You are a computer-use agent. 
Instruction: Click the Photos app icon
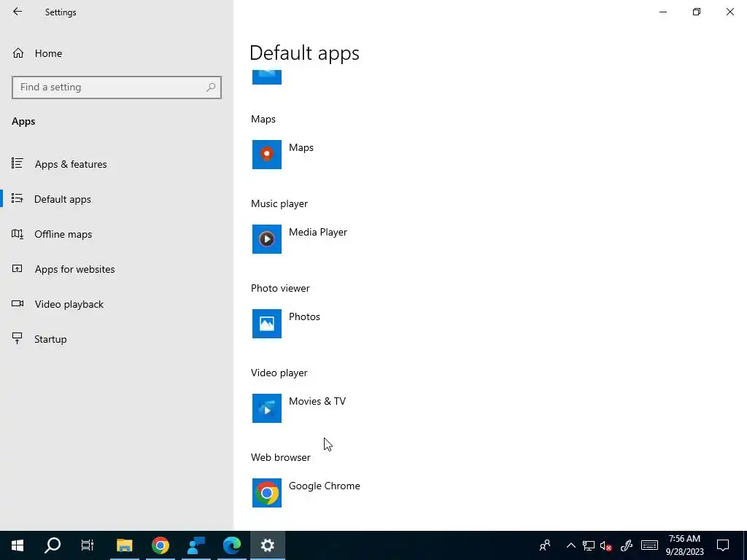[x=267, y=324]
